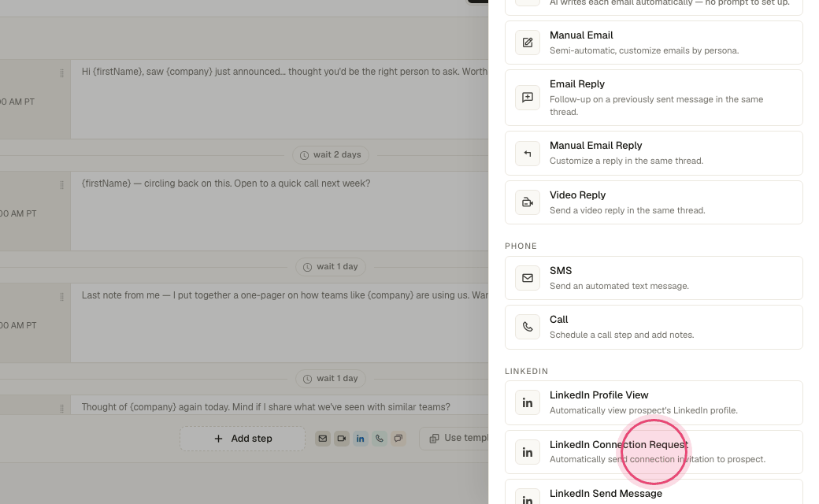Click the phone quick-add icon beside Add step
This screenshot has width=819, height=504.
coord(380,439)
